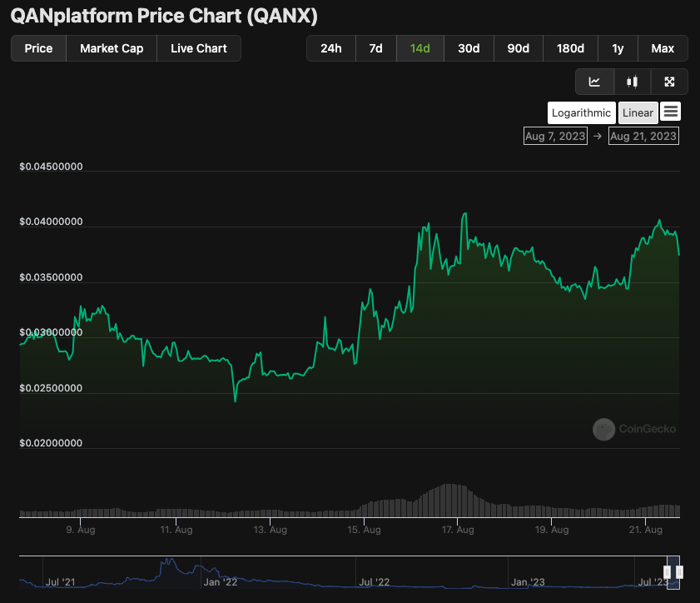The image size is (700, 603).
Task: Click the 9. Aug date label
Action: (81, 530)
